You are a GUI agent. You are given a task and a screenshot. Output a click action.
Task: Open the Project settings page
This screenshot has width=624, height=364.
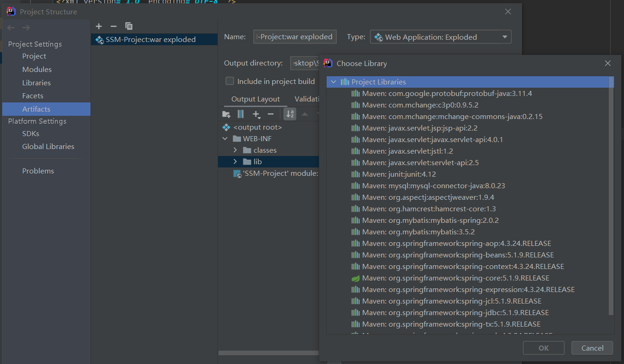[x=34, y=56]
